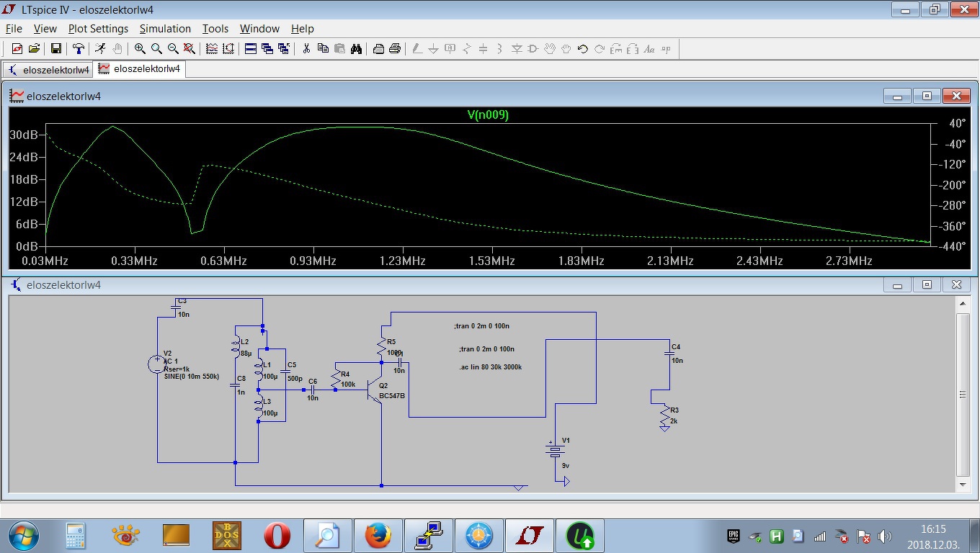Select the Place Resistor tool
The height and width of the screenshot is (553, 980).
click(467, 49)
